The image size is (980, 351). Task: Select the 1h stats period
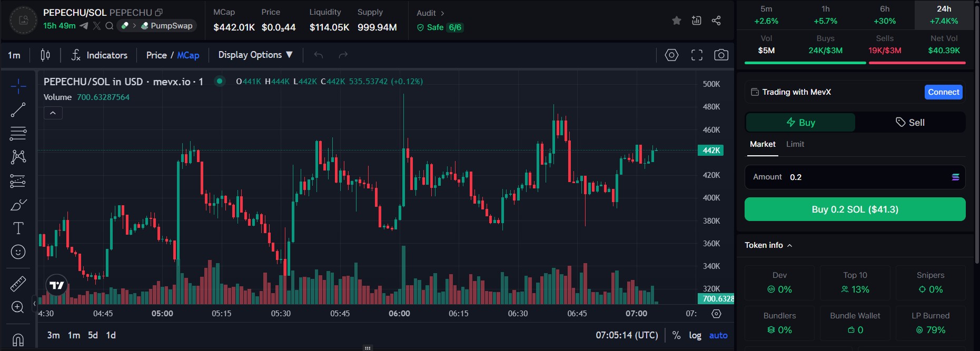pos(825,15)
